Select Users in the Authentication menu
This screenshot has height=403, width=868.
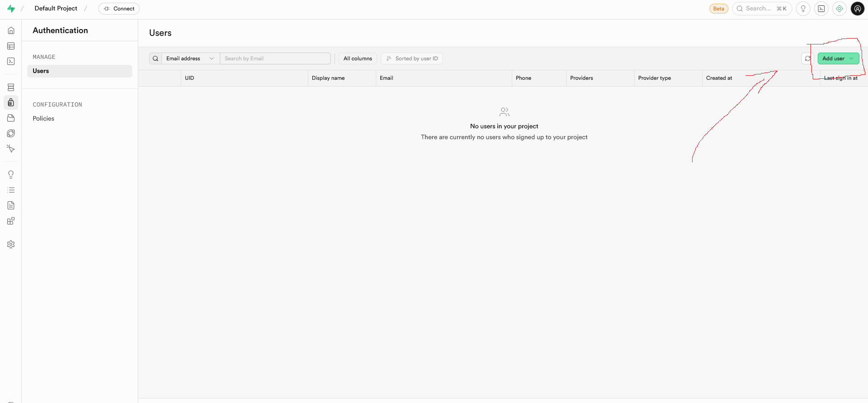point(80,71)
